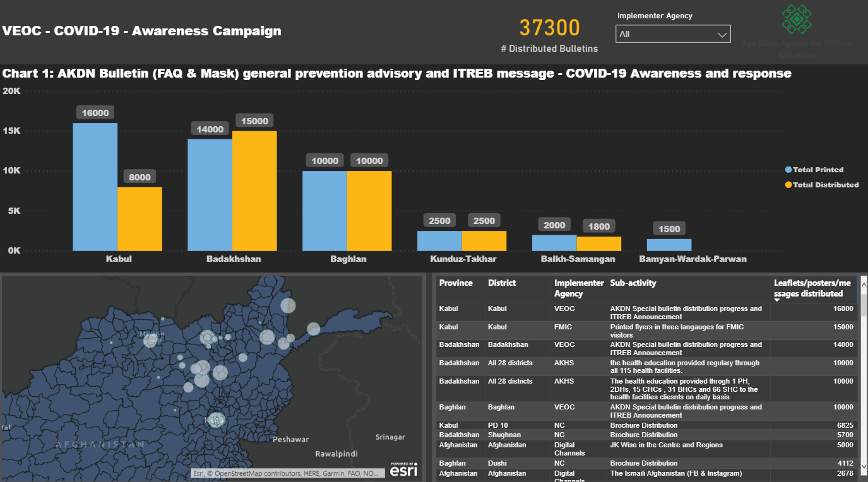Select the blue Kunduz-Takhar bar
Viewport: 868px width, 482px height.
[439, 240]
